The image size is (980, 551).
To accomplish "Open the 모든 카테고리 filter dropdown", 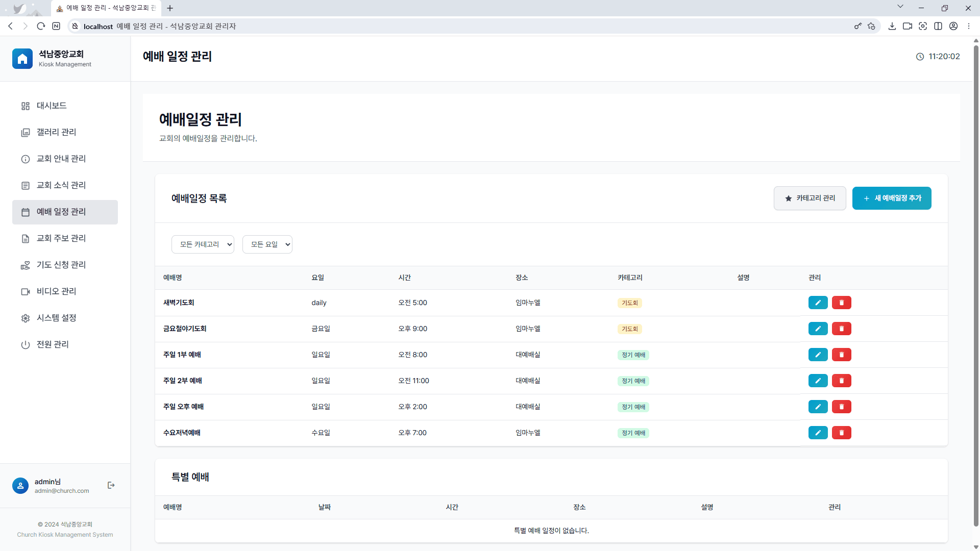I will 203,244.
